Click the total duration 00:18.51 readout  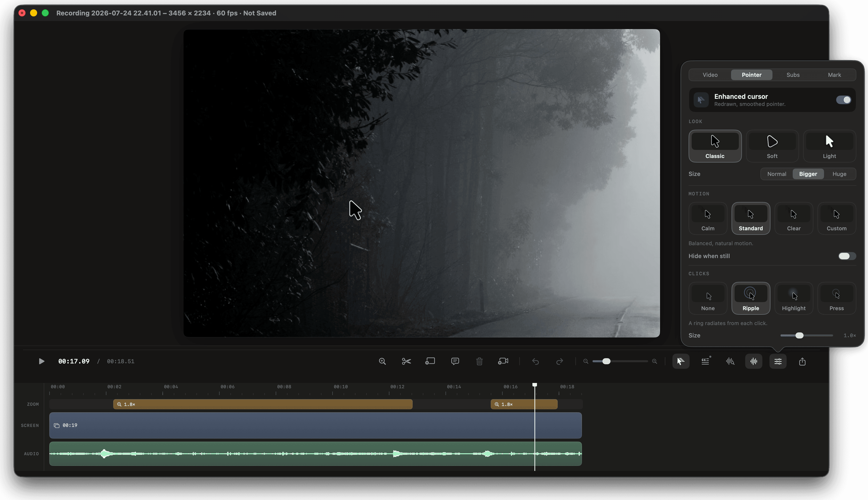pyautogui.click(x=121, y=361)
